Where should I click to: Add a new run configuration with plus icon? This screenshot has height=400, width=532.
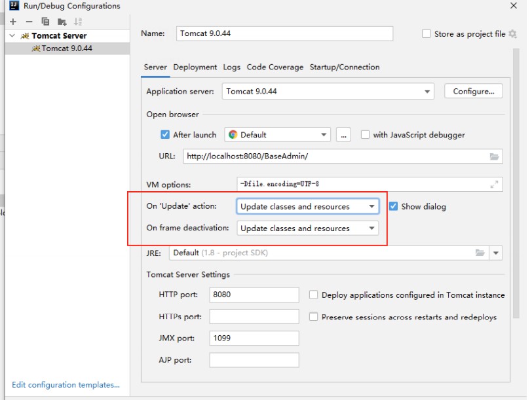tap(13, 22)
